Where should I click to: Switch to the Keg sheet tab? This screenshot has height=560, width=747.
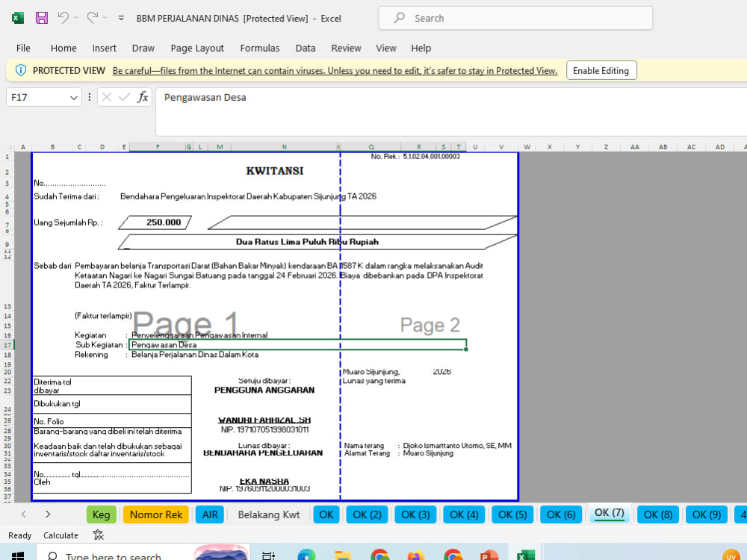click(x=101, y=514)
